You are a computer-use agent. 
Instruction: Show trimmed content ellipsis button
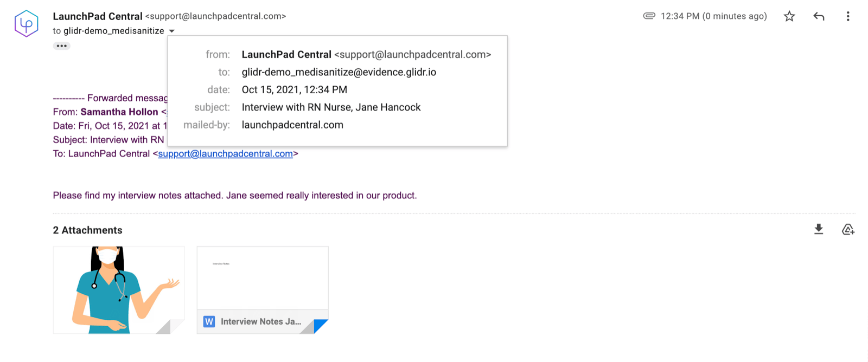[x=62, y=46]
